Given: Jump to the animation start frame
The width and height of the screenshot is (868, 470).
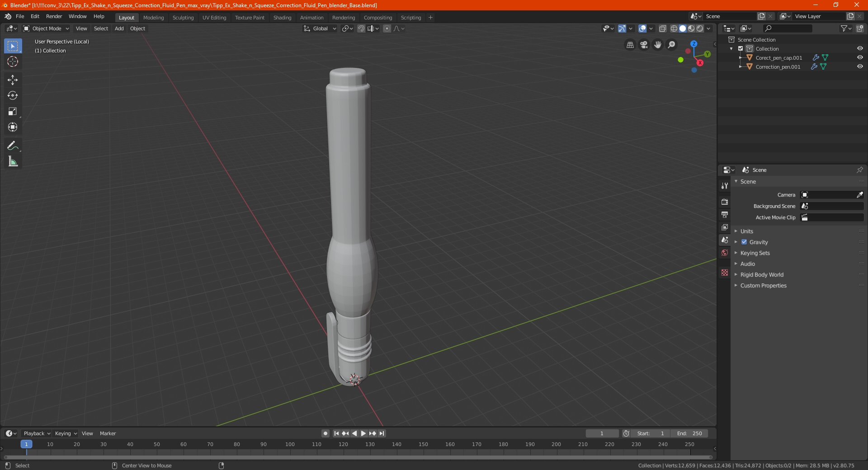Looking at the screenshot, I should click(336, 433).
